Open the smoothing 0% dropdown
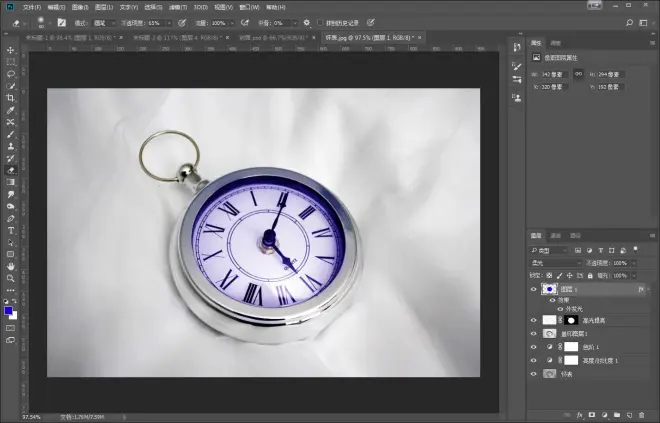 [294, 23]
